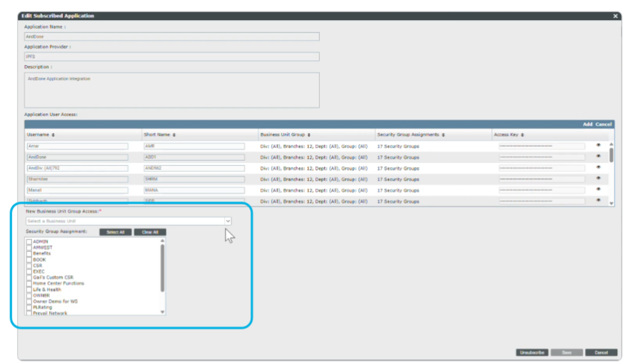Screen dimensions: 633x364
Task: Click the Business Unit Group cell in Manali row
Action: tap(314, 191)
